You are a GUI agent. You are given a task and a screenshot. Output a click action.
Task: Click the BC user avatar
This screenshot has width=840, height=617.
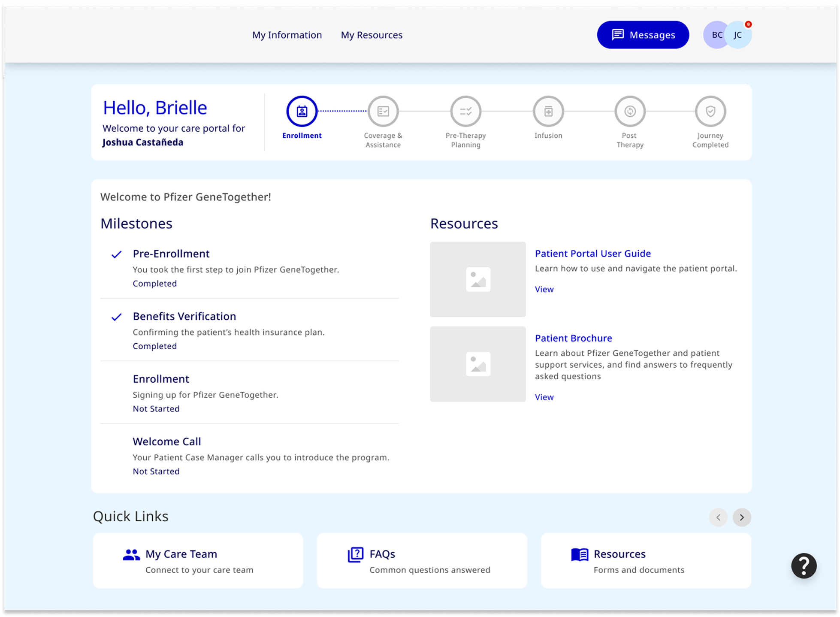[715, 35]
